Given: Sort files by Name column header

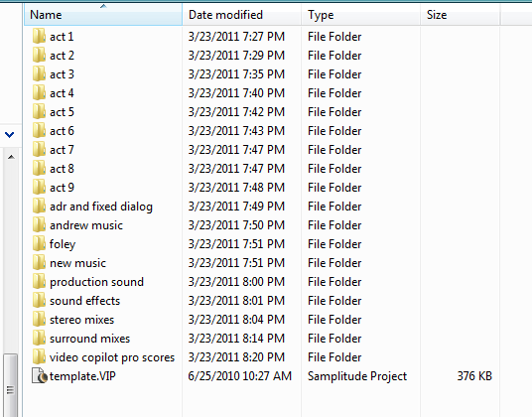Looking at the screenshot, I should [103, 15].
